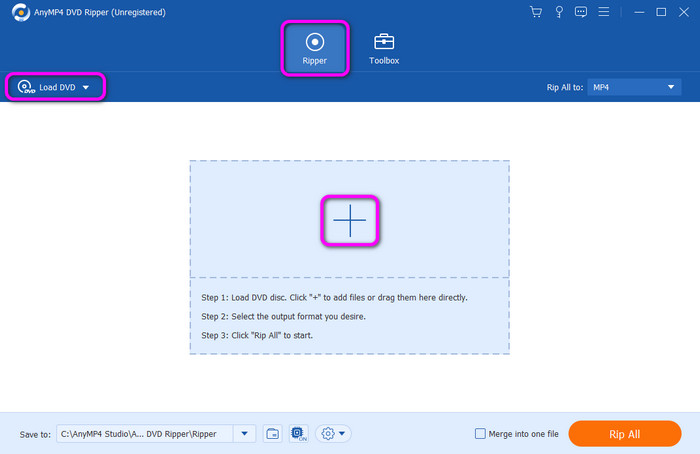Expand the Load DVD dropdown arrow
Screen dimensions: 700x454
pos(86,87)
